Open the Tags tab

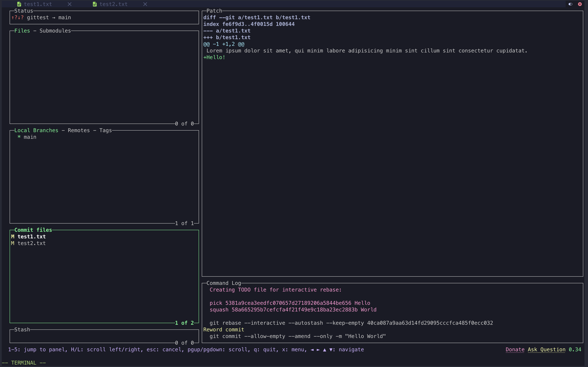[x=106, y=130]
